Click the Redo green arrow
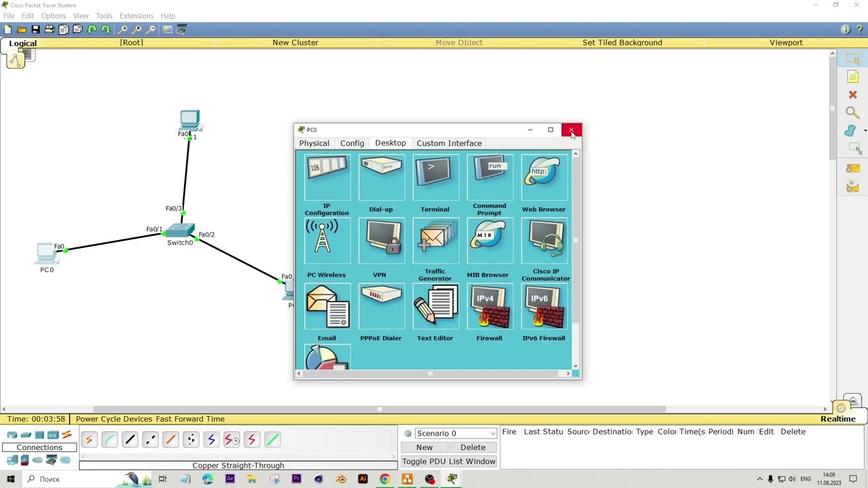The height and width of the screenshot is (488, 868). pos(106,29)
